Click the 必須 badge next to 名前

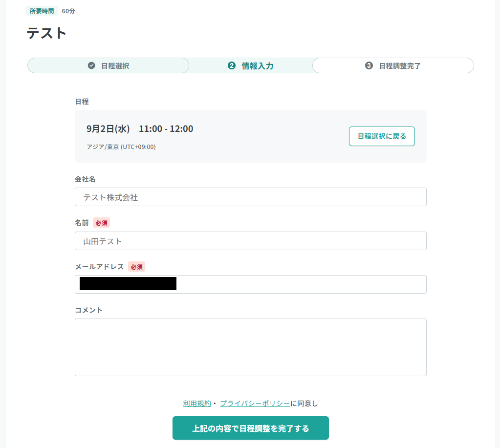pos(101,223)
